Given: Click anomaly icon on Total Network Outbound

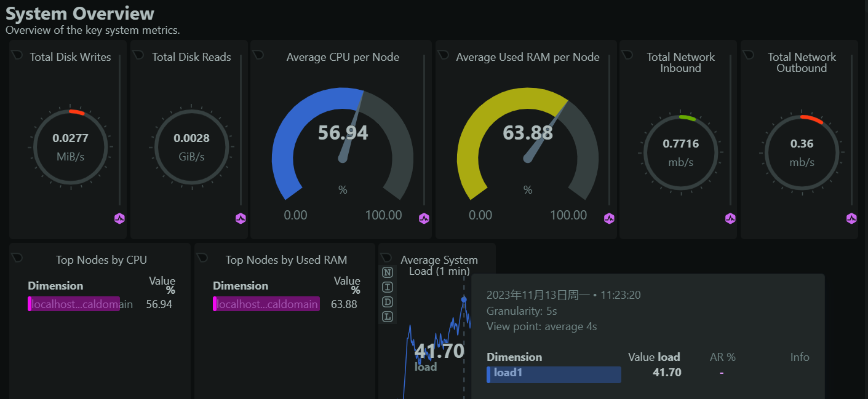Looking at the screenshot, I should [x=851, y=218].
